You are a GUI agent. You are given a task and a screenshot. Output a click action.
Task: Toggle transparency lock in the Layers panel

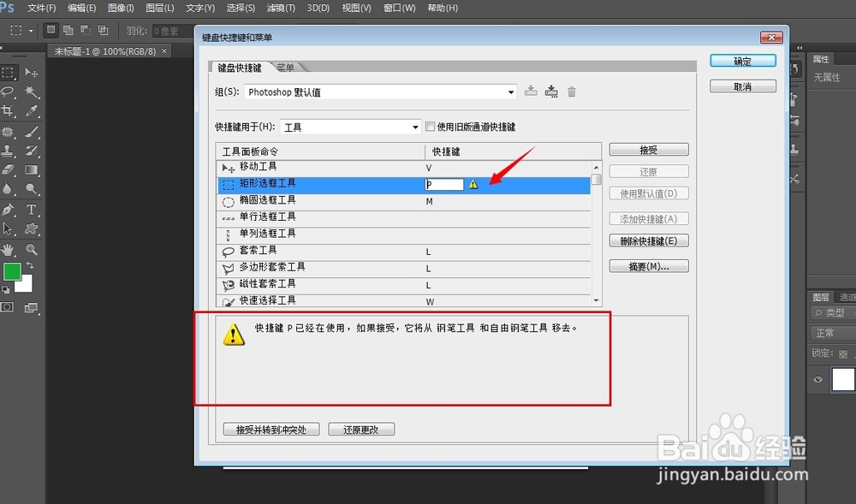tap(841, 353)
